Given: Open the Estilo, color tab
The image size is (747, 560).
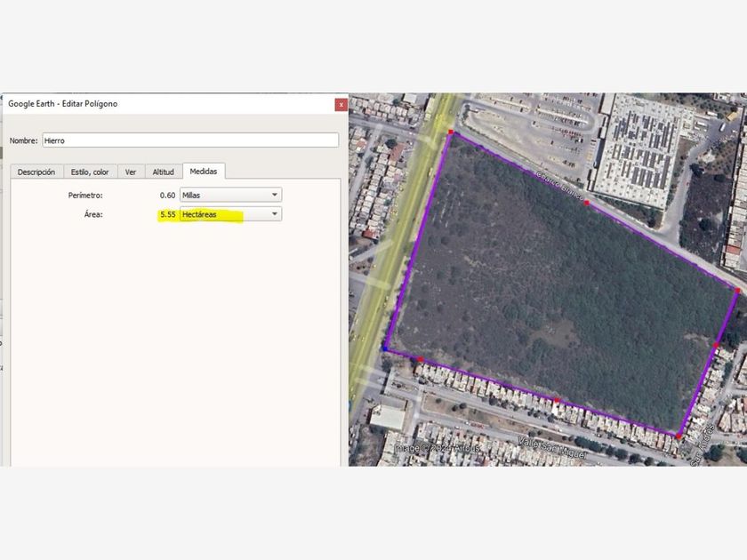Looking at the screenshot, I should [90, 172].
